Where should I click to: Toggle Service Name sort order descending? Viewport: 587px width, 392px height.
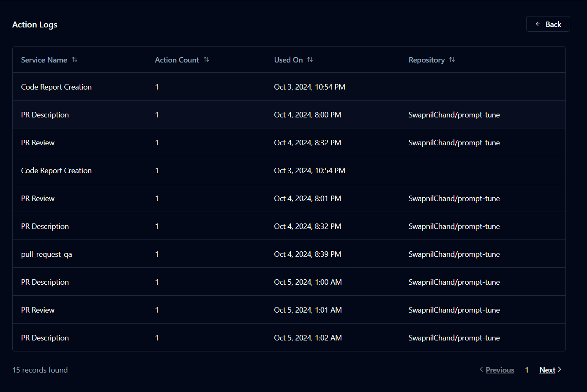(x=75, y=60)
